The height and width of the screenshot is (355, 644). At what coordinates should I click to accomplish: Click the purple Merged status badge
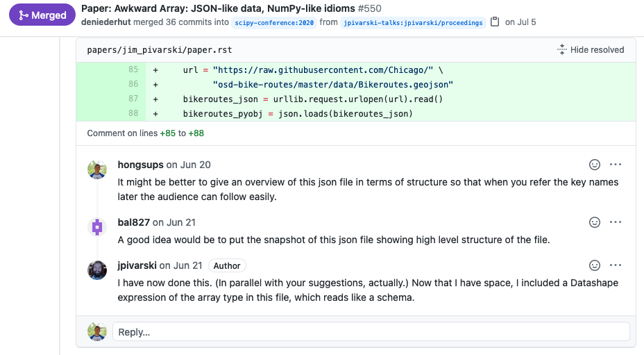tap(42, 15)
